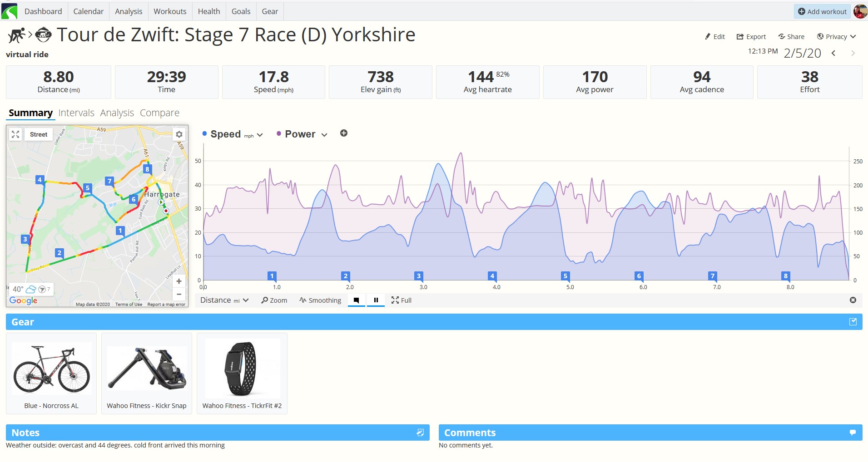868x462 pixels.
Task: Open Privacy dropdown
Action: click(836, 37)
